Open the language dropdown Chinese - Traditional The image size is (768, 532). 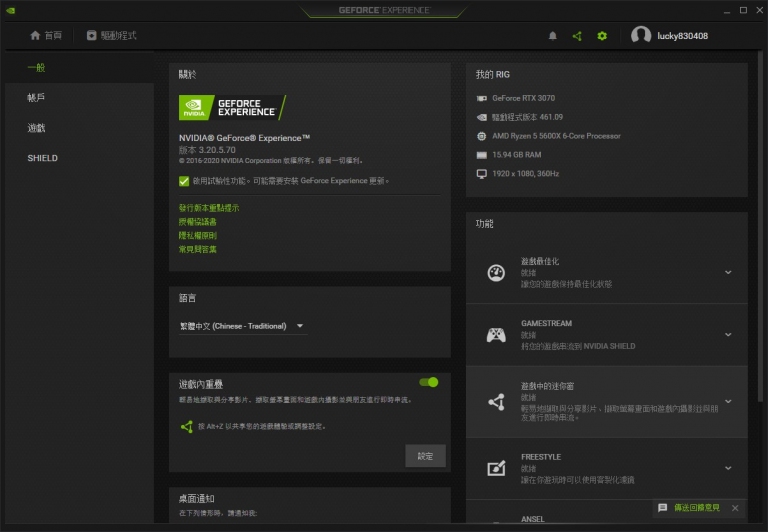242,326
